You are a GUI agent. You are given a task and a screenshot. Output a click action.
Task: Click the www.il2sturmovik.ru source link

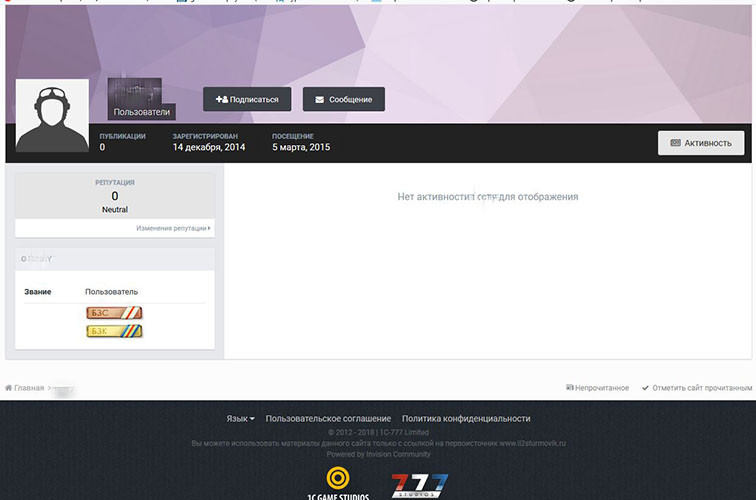coord(532,443)
